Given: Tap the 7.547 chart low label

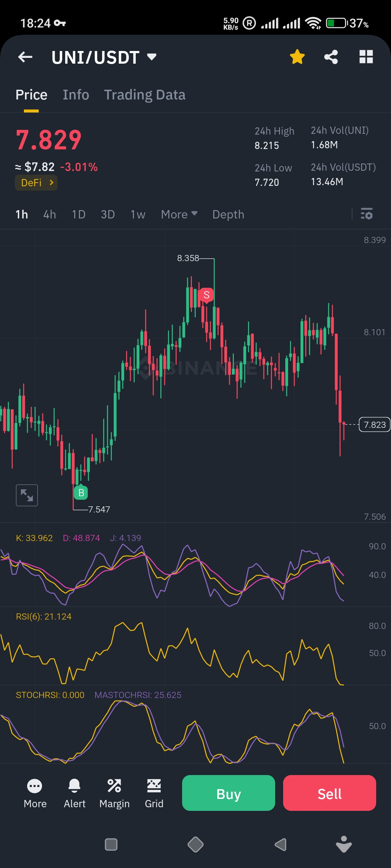Looking at the screenshot, I should click(x=99, y=509).
